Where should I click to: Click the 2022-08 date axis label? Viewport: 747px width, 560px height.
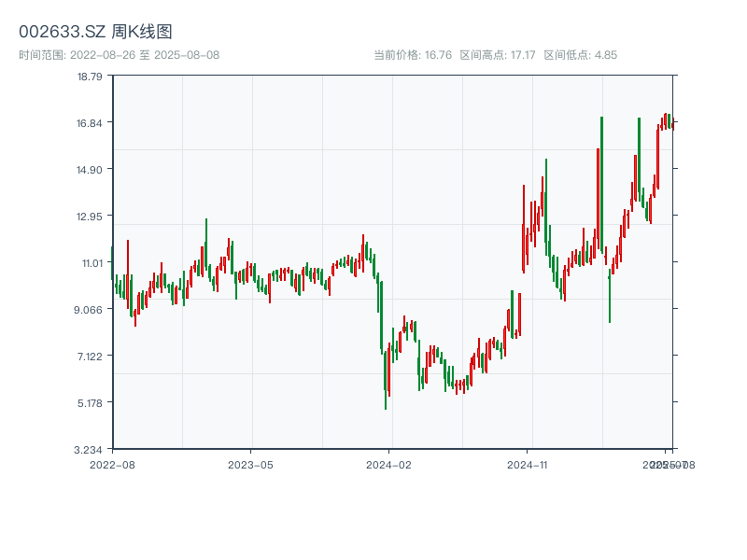pos(112,464)
